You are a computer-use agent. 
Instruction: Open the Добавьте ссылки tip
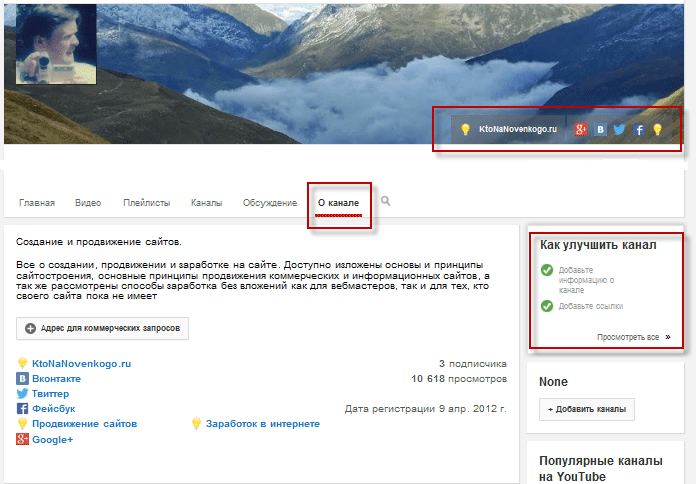tap(591, 306)
